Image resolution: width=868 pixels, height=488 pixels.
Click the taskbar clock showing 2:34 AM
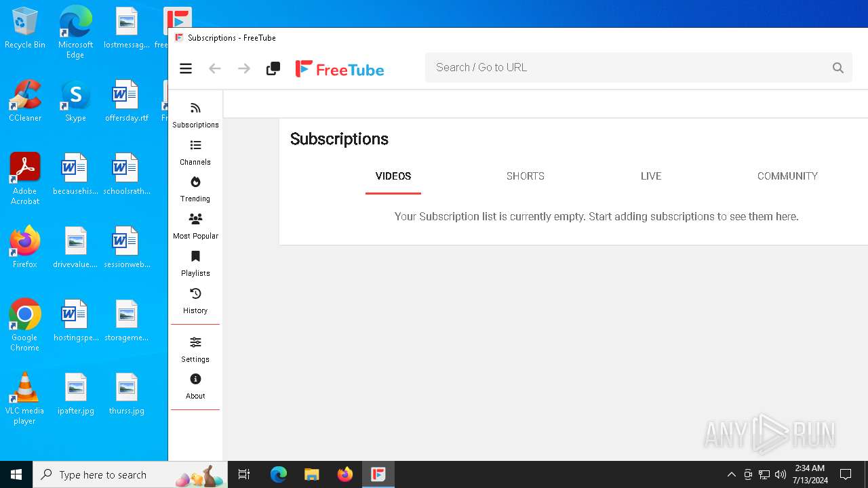coord(810,474)
